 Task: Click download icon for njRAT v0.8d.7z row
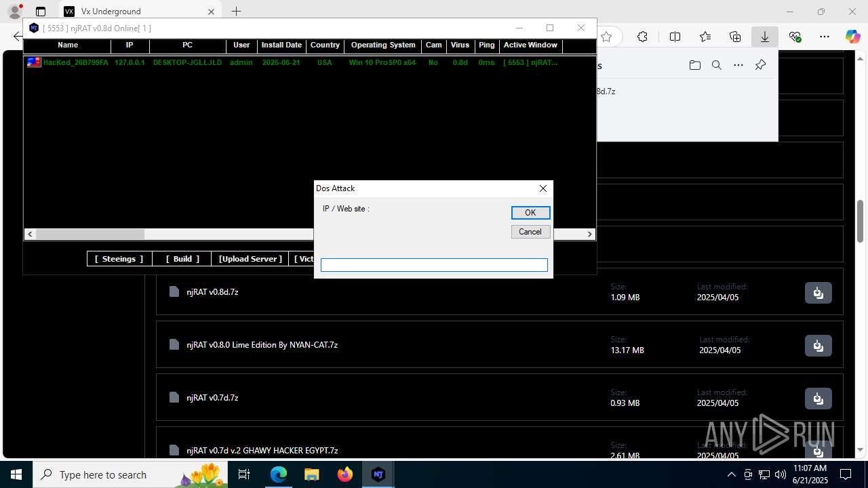(x=818, y=293)
